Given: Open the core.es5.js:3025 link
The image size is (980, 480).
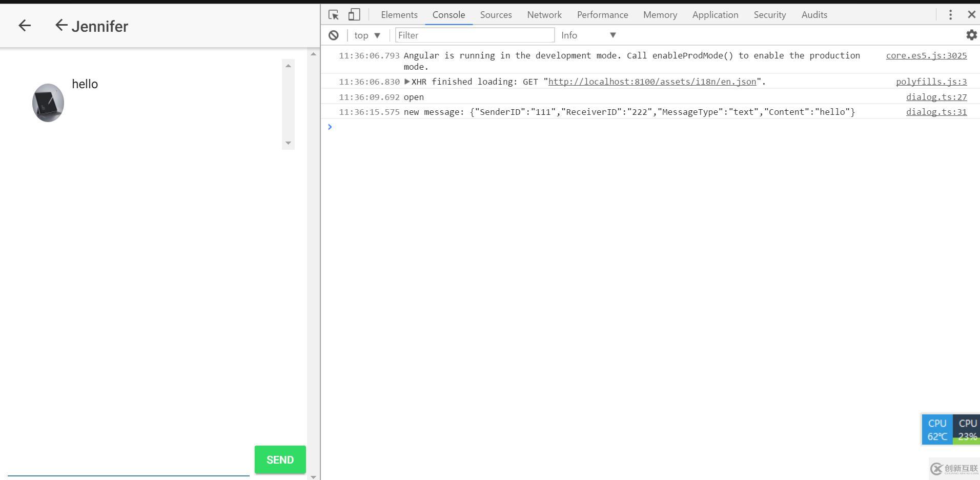Looking at the screenshot, I should [926, 55].
